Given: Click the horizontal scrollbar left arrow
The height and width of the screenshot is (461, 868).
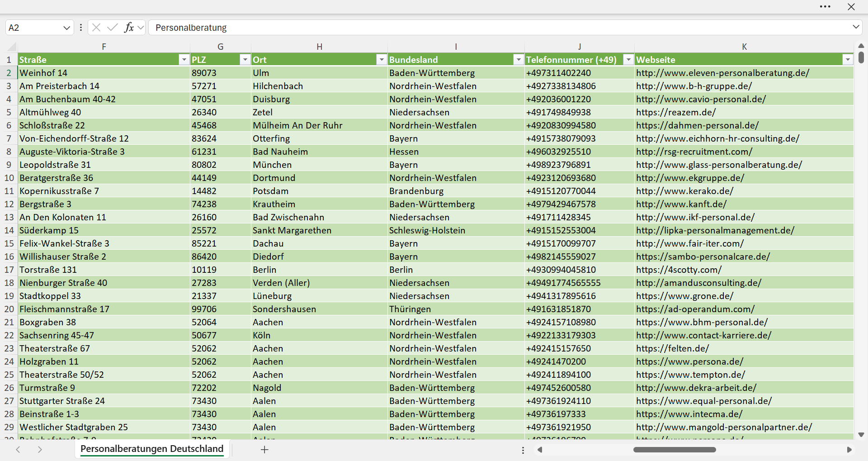Looking at the screenshot, I should coord(539,450).
